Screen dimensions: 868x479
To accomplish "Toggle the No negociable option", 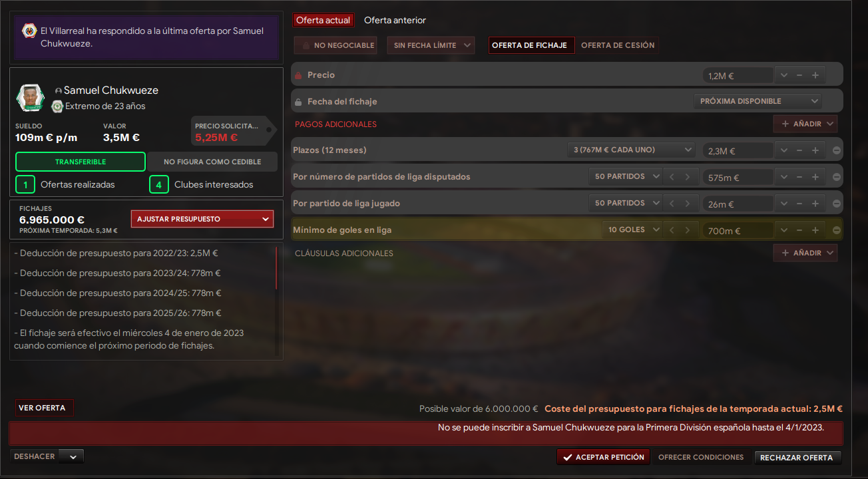I will [x=335, y=45].
